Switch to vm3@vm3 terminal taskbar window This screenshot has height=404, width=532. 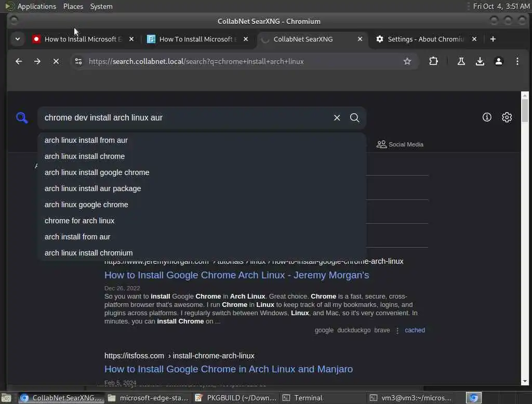(410, 398)
